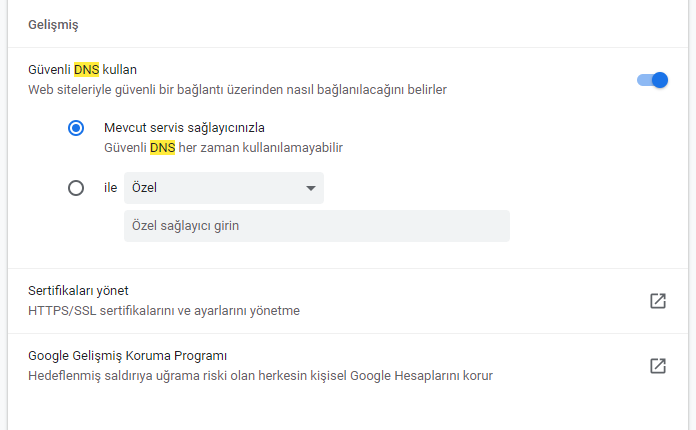Click the Hedeflenmiş saldırıya uğrama riski description
696x430 pixels.
tap(261, 376)
